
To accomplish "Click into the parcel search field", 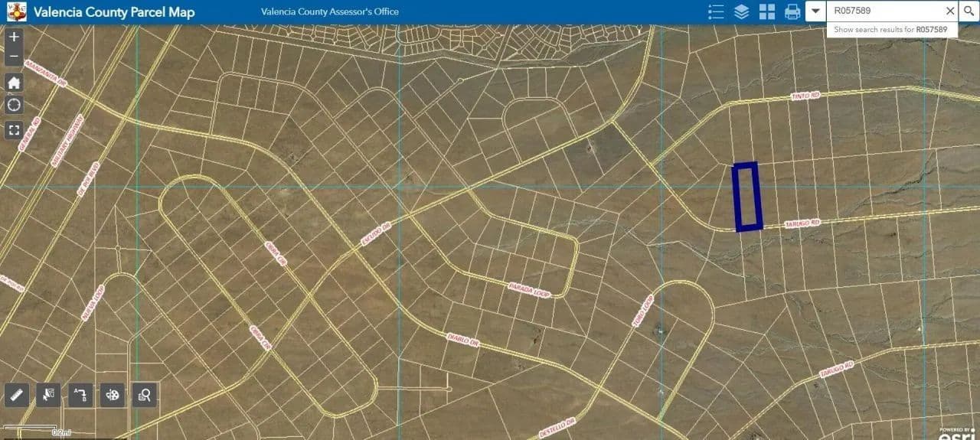I will (x=884, y=11).
